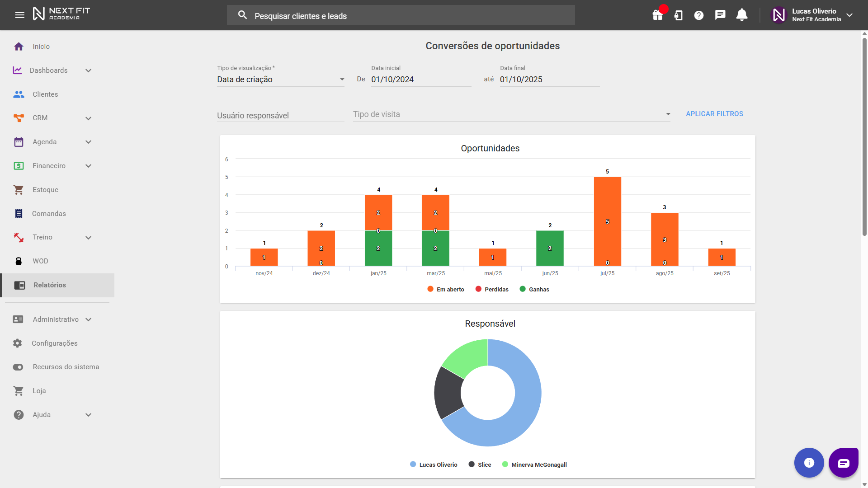Image resolution: width=868 pixels, height=488 pixels.
Task: Click the APLICAR FILTROS button
Action: pyautogui.click(x=714, y=114)
